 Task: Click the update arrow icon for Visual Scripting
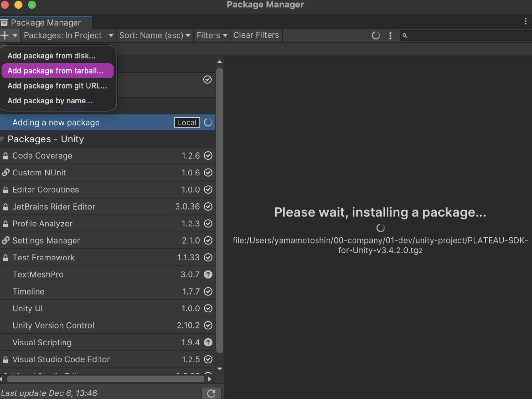click(x=208, y=342)
